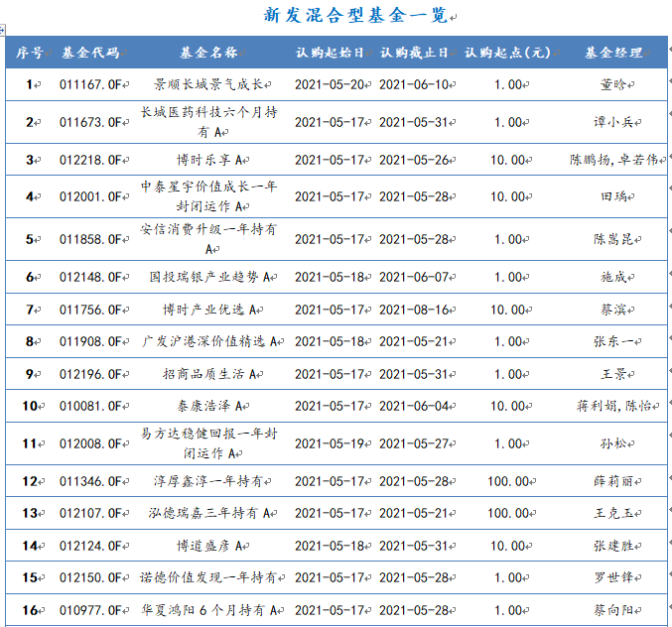
Task: Select fund code 011346.OF
Action: (x=91, y=482)
